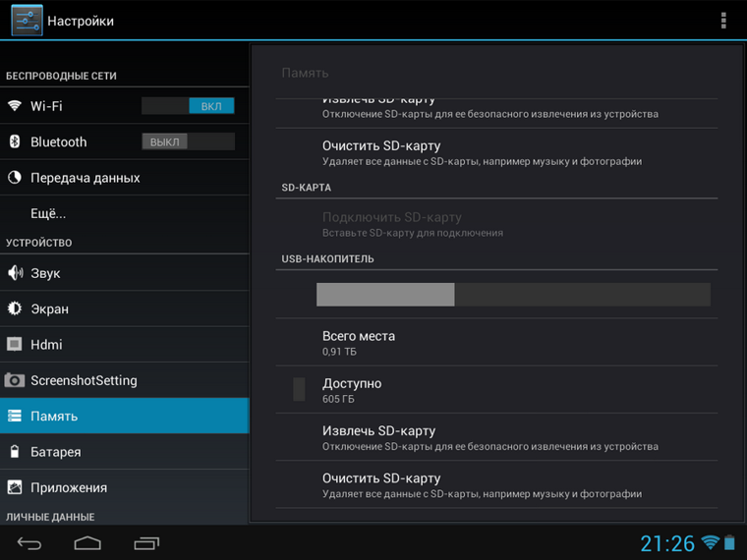Tap the camera icon for ScreenshotSetting

(x=15, y=380)
